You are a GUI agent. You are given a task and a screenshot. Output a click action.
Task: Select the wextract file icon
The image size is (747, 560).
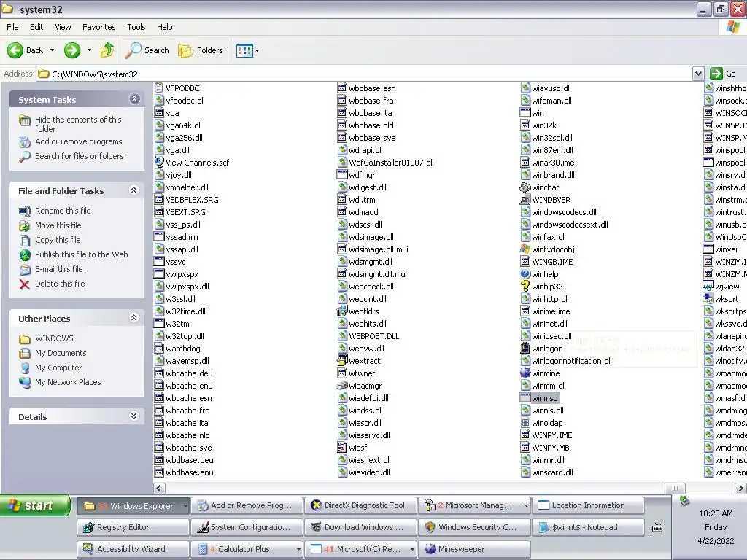pyautogui.click(x=342, y=360)
